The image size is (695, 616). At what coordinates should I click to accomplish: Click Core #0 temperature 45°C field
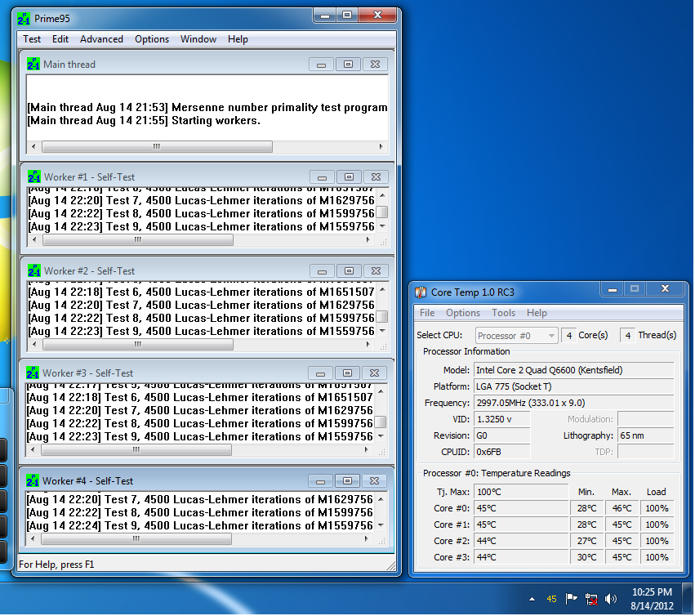click(521, 509)
